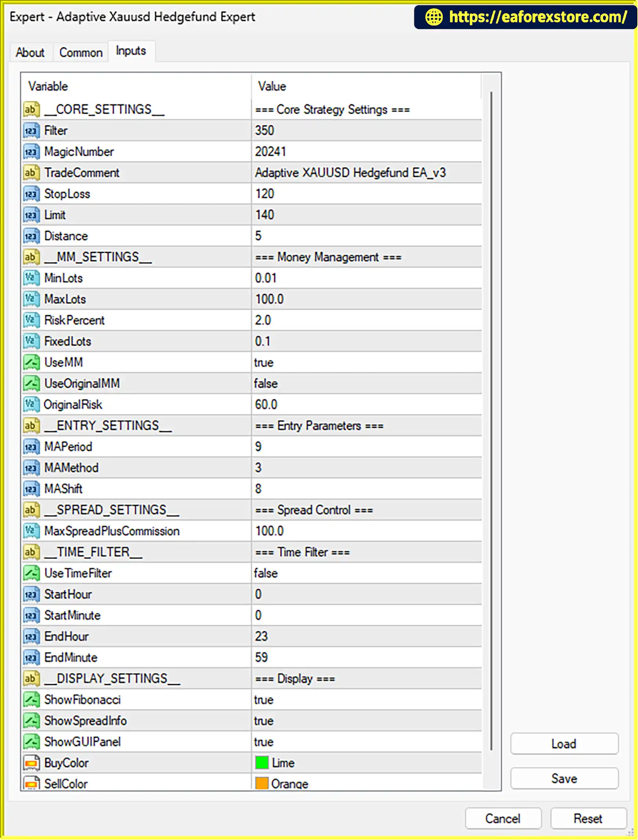Switch to the About tab
Screen dimensions: 638x840
point(30,52)
